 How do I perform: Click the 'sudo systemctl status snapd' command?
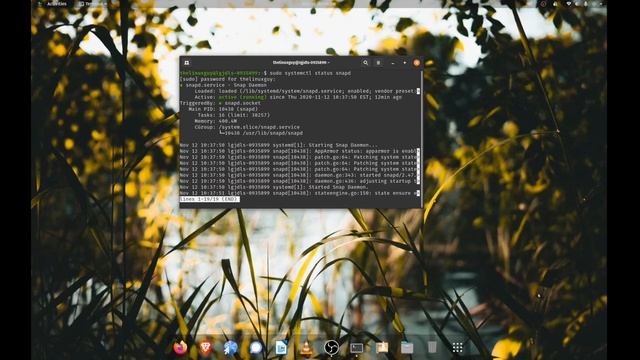310,73
